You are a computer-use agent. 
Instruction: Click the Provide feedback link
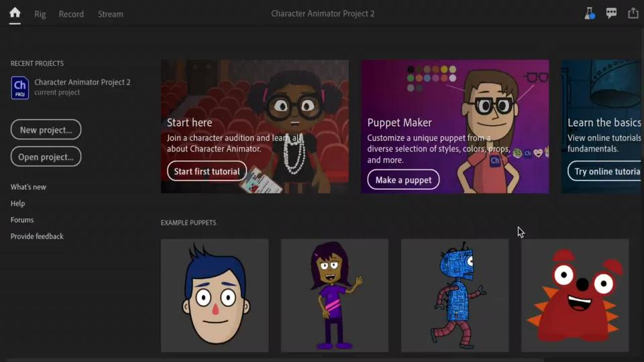coord(37,237)
